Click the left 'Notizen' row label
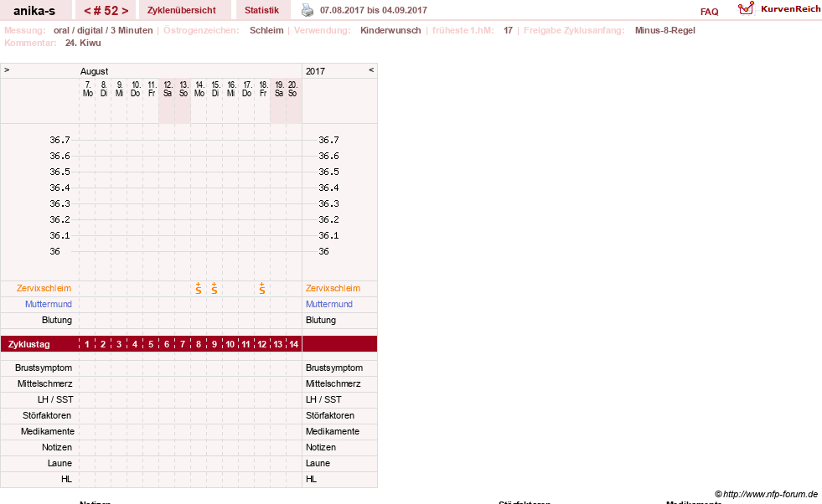The height and width of the screenshot is (504, 822). 57,447
